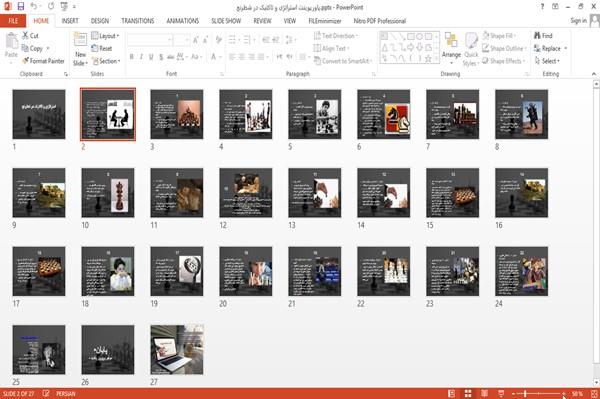
Task: Click the Reset button in Slides group
Action: [102, 48]
